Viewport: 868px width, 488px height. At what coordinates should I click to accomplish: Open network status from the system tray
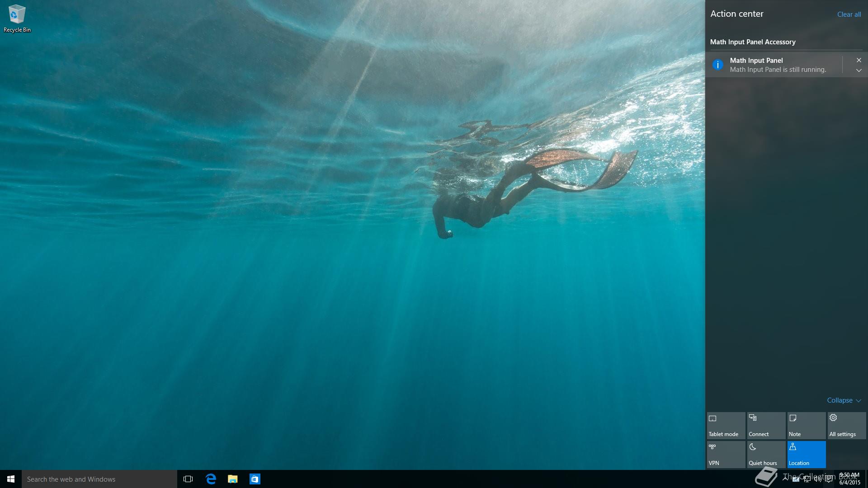pos(807,479)
